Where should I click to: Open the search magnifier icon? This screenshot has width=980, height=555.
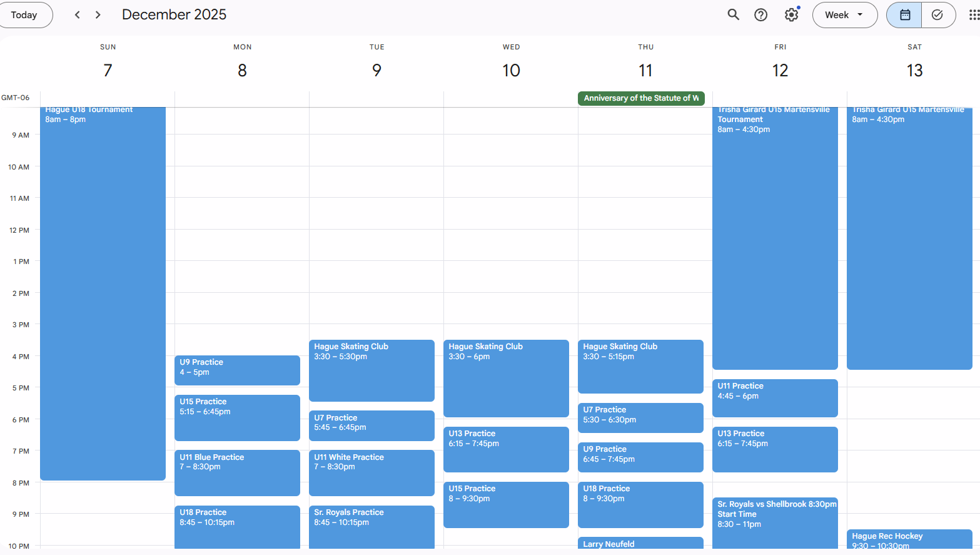(x=733, y=15)
